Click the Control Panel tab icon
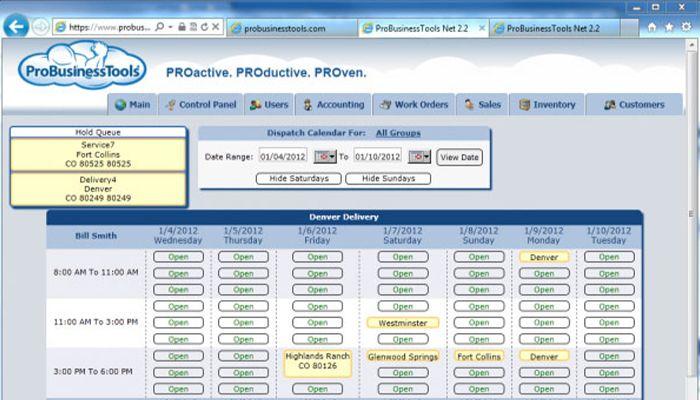 [170, 105]
